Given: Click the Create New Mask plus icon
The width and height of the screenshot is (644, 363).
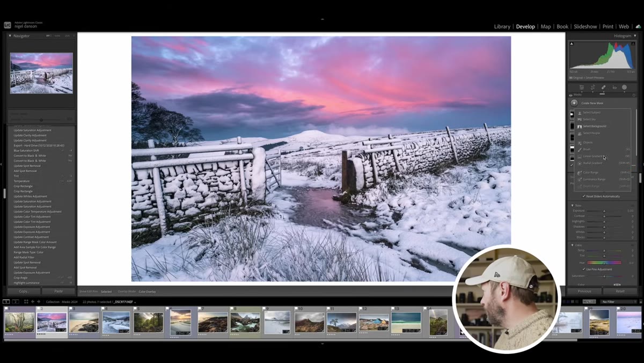Looking at the screenshot, I should point(574,103).
